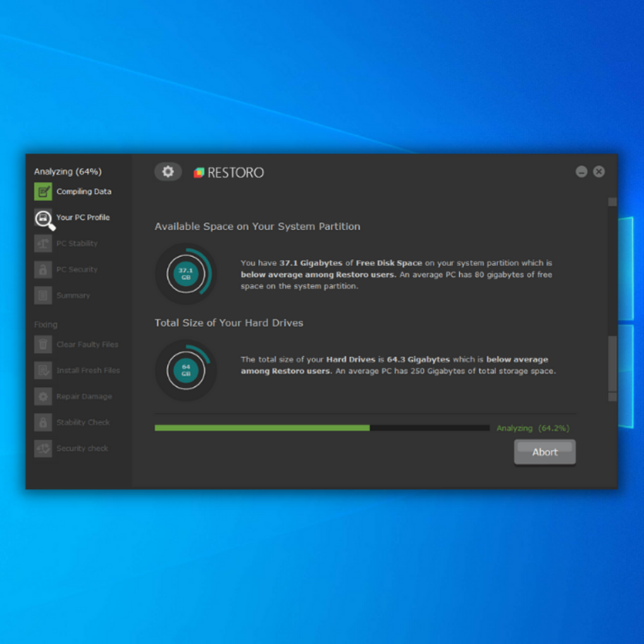Image resolution: width=644 pixels, height=644 pixels.
Task: Select Your PC Profile magnifier icon
Action: (44, 219)
